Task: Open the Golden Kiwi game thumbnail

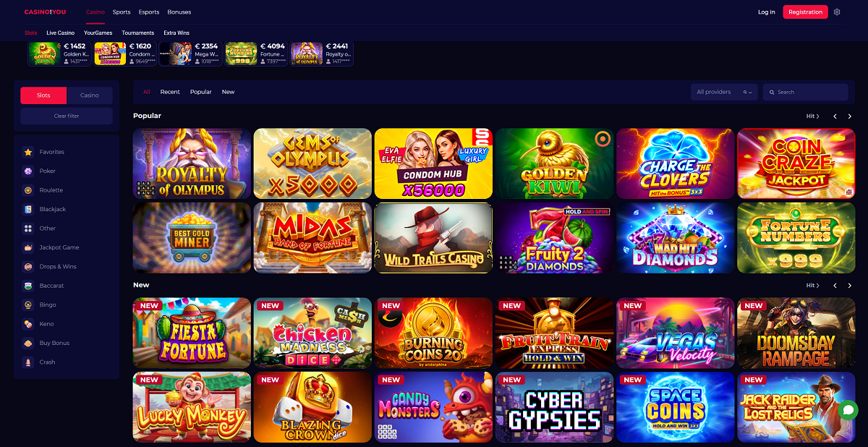Action: point(554,163)
